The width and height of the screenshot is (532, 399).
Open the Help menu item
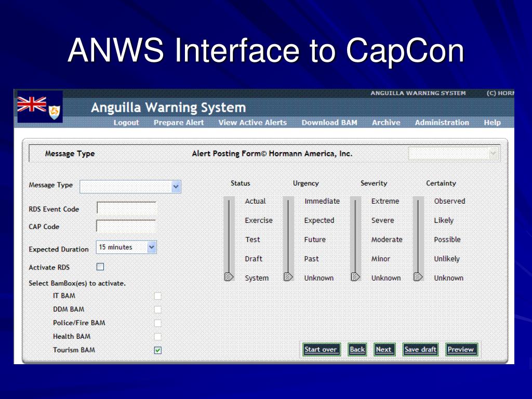(x=493, y=123)
